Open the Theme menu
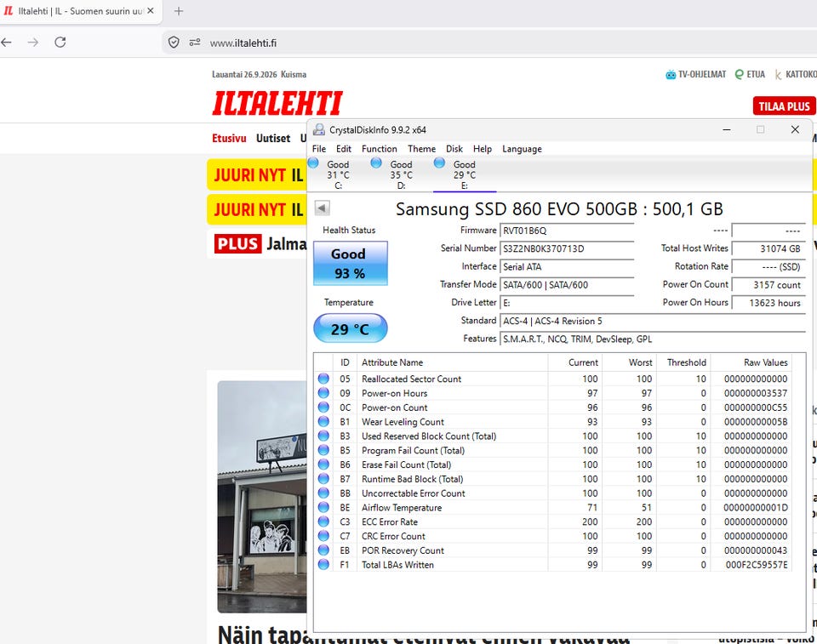The height and width of the screenshot is (644, 817). point(421,149)
